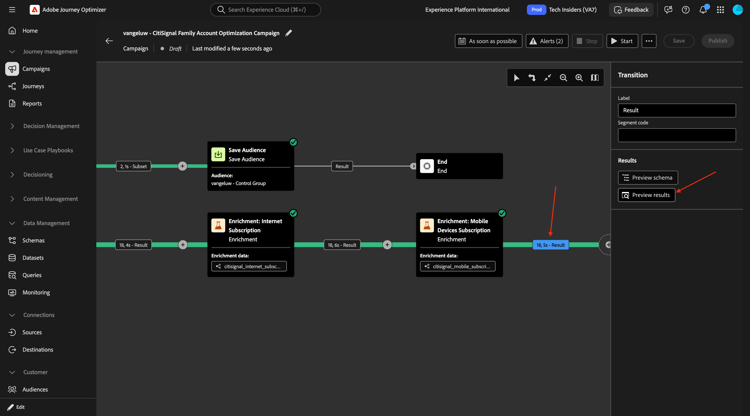
Task: Open Sources in the sidebar
Action: (32, 332)
